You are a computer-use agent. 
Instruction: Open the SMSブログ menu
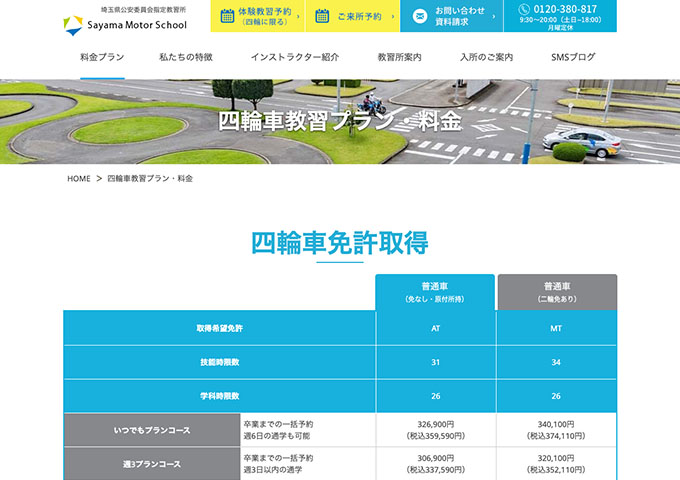(x=573, y=57)
